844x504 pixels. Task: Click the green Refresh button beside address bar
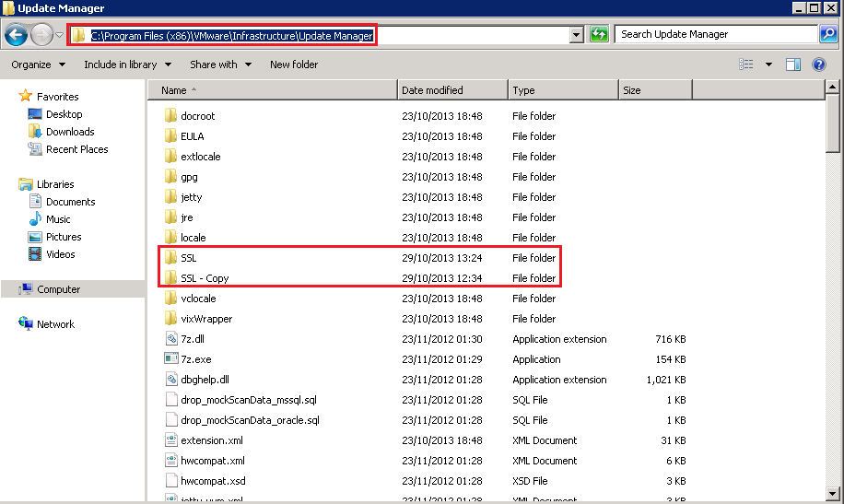tap(600, 35)
